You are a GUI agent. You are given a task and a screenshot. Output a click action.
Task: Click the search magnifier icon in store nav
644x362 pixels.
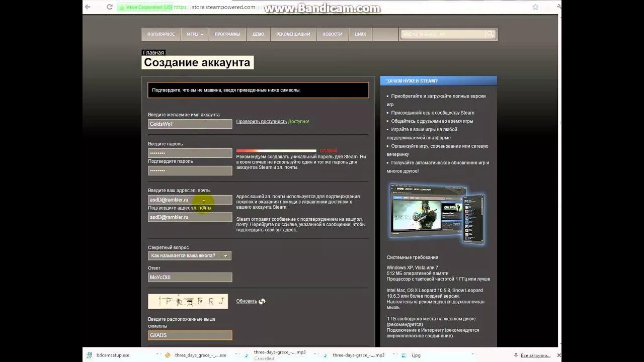pos(490,34)
